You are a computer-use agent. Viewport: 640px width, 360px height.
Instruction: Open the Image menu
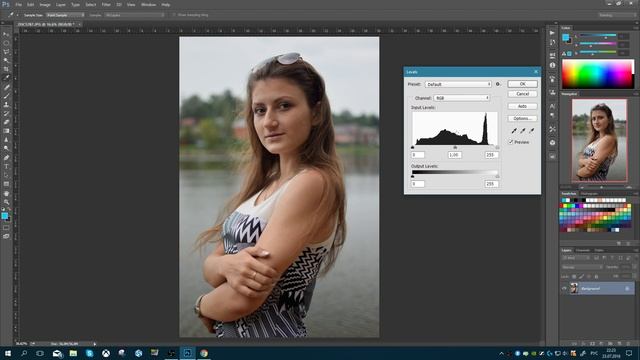coord(45,4)
